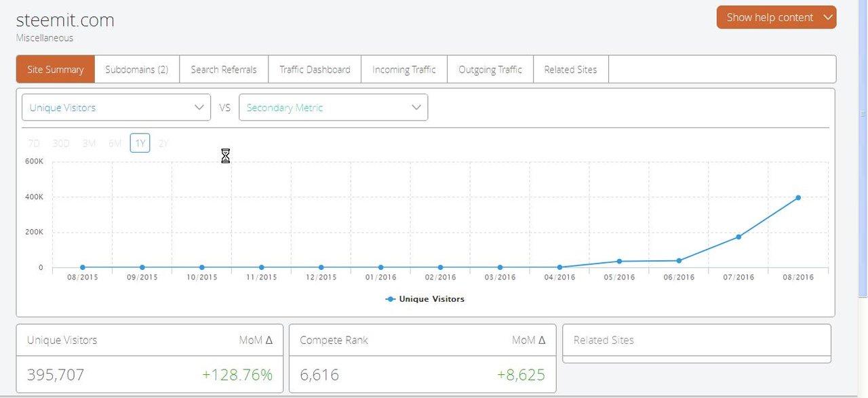The height and width of the screenshot is (398, 868).
Task: Select the 30D time range
Action: 61,143
